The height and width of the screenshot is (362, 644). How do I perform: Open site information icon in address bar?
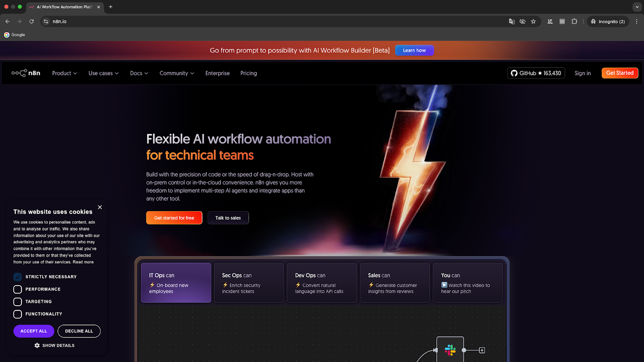click(46, 21)
